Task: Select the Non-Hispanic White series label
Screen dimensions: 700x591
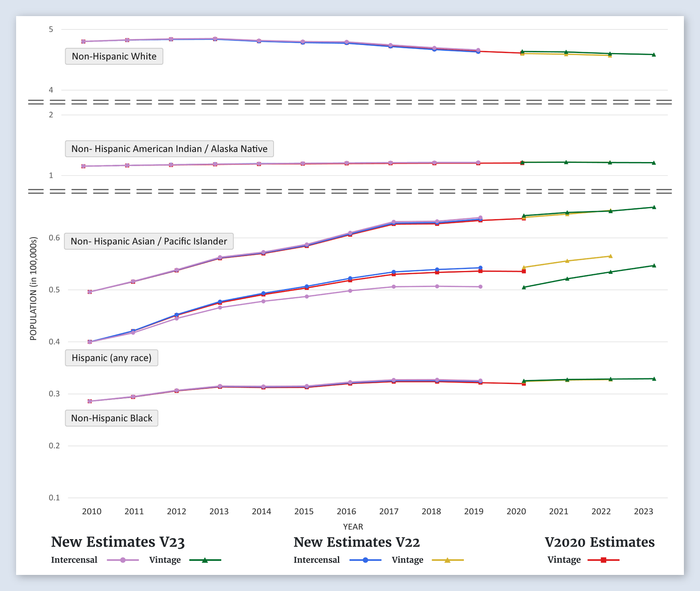Action: (114, 56)
